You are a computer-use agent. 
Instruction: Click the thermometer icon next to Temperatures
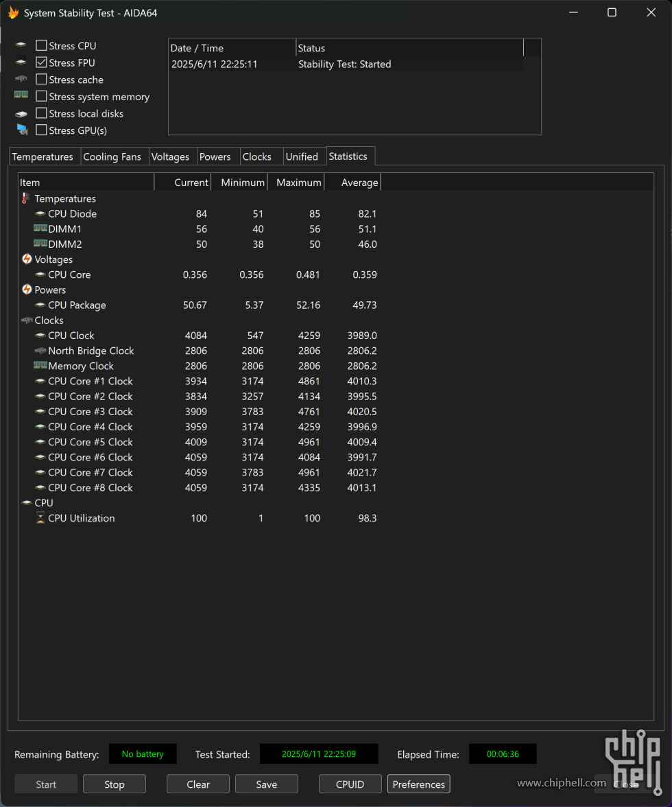pos(25,198)
